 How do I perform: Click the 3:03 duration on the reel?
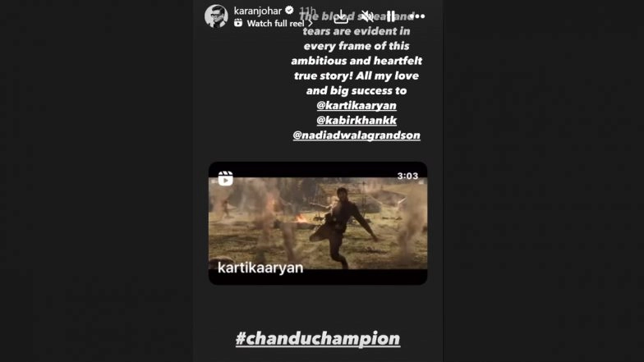(407, 176)
